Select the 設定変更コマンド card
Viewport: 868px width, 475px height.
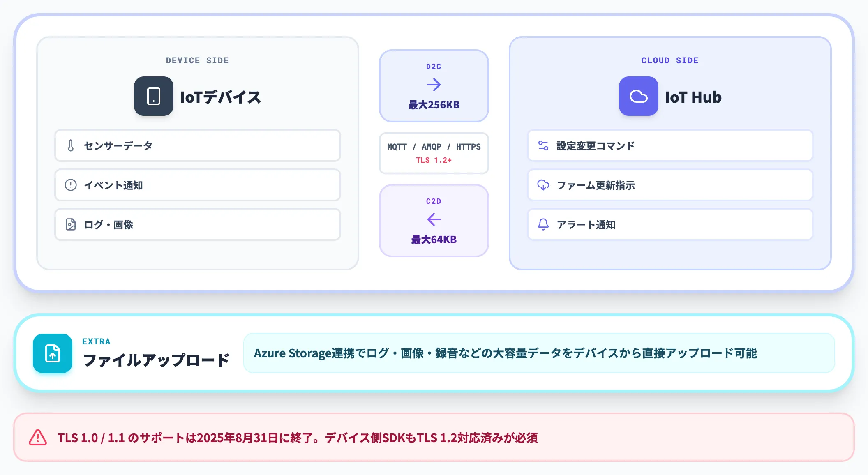(670, 145)
